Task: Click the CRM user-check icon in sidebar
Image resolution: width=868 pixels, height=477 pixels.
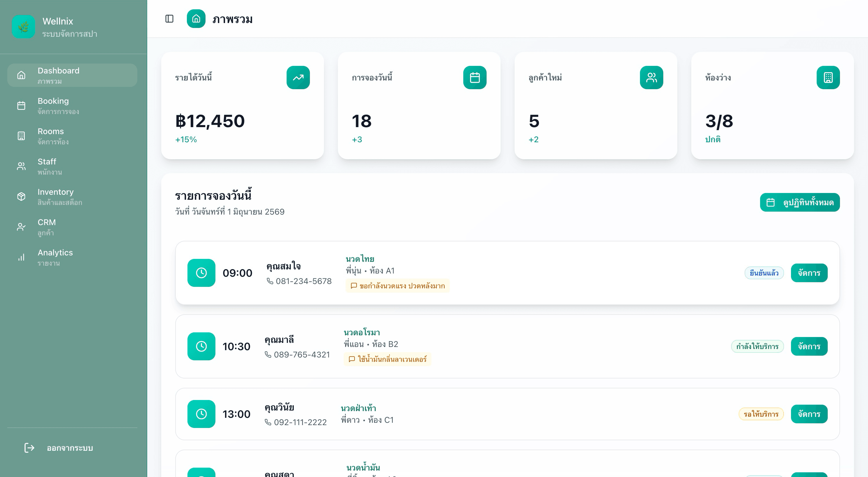Action: [x=21, y=227]
